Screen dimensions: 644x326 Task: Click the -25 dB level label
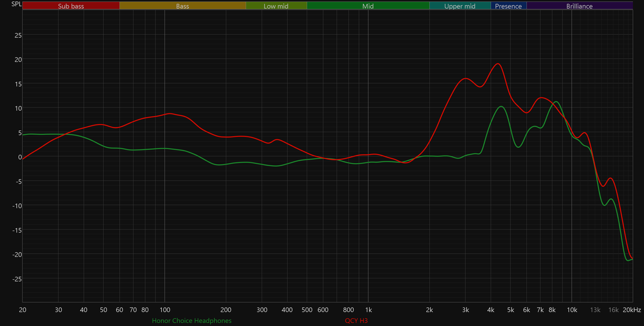tap(17, 279)
